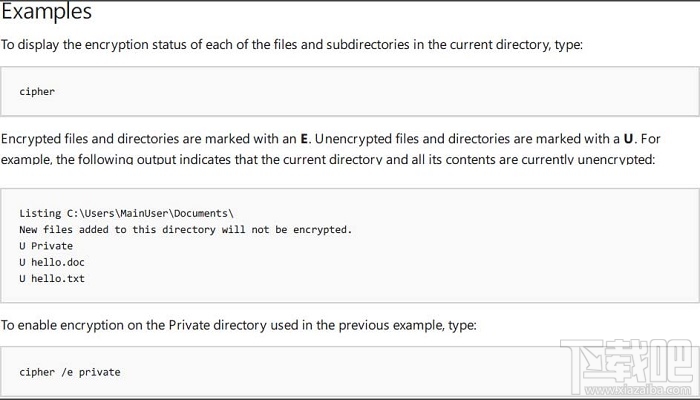
Task: Click the 'To enable encryption on the Private directory' sentence
Action: click(x=238, y=325)
